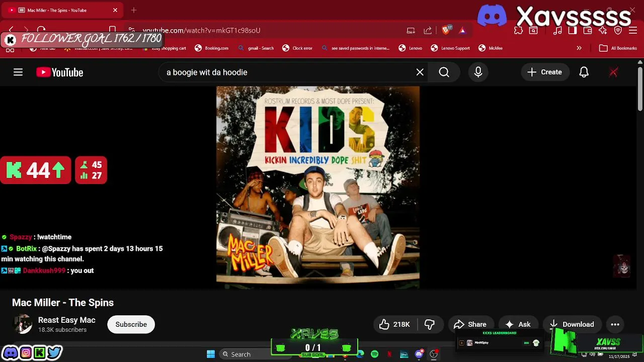This screenshot has width=644, height=362.
Task: Open the McAfee bookmark
Action: (x=490, y=48)
